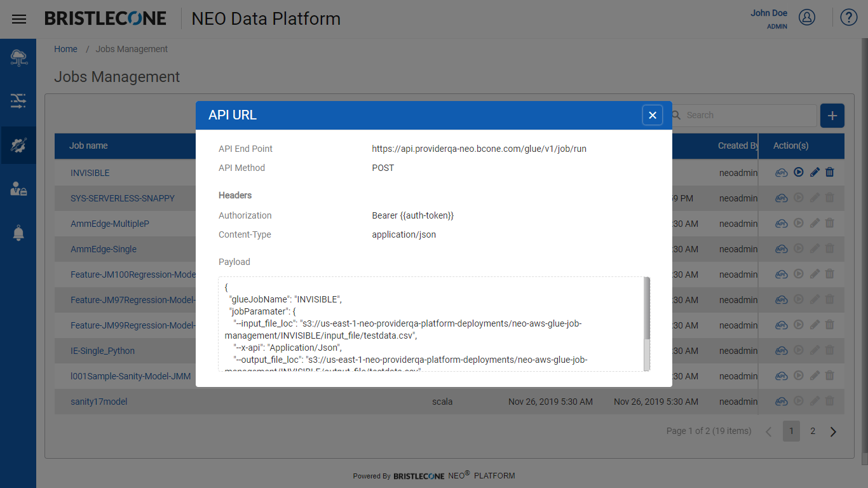Edit the Feature-JM100Regression job

pyautogui.click(x=815, y=274)
